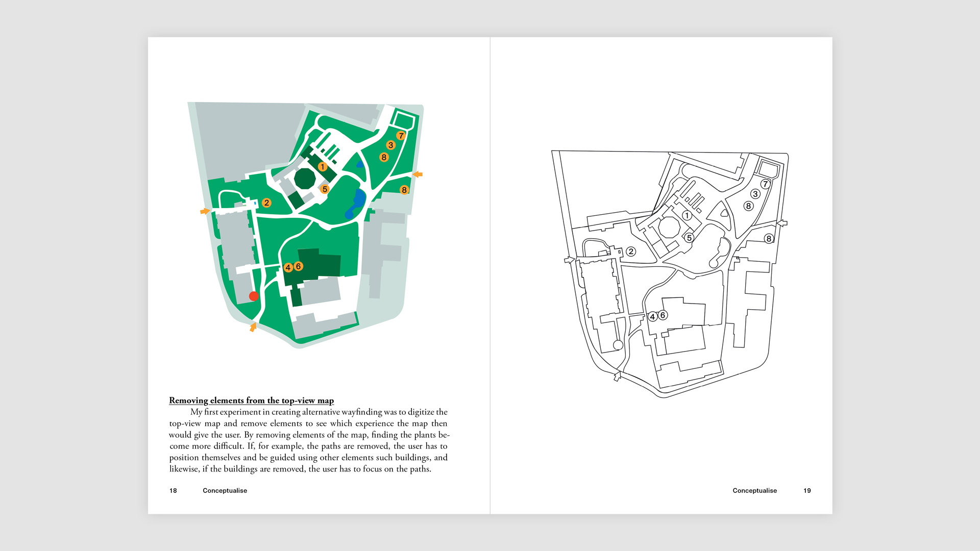Click orange marker 1 on the green map
The image size is (980, 551).
(x=322, y=167)
